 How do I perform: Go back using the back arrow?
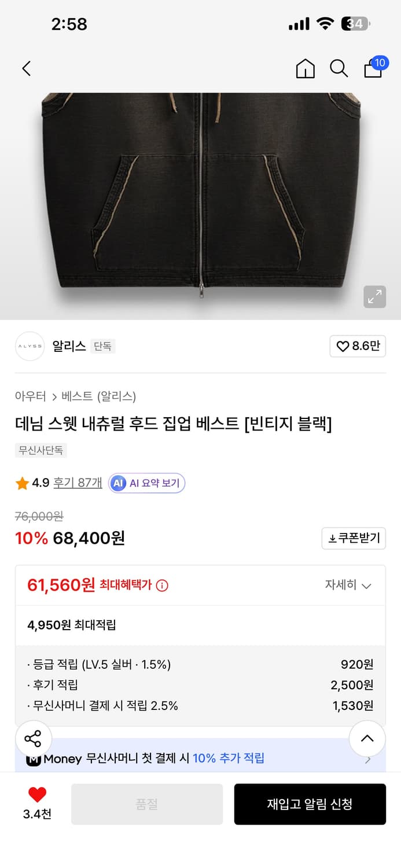[26, 68]
